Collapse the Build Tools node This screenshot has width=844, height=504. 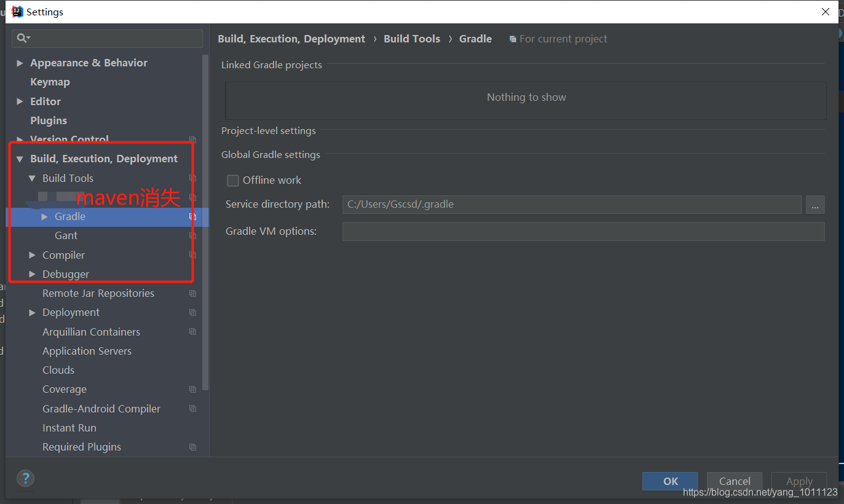click(x=31, y=178)
